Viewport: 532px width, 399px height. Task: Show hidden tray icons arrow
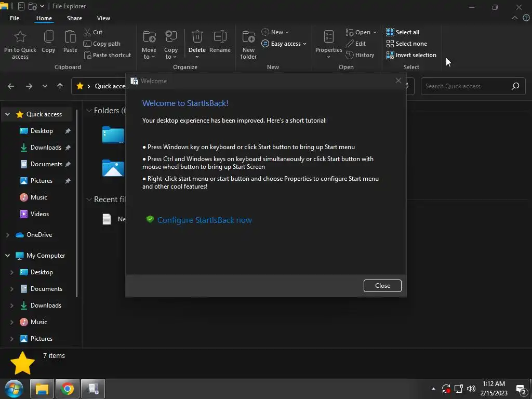pyautogui.click(x=433, y=389)
